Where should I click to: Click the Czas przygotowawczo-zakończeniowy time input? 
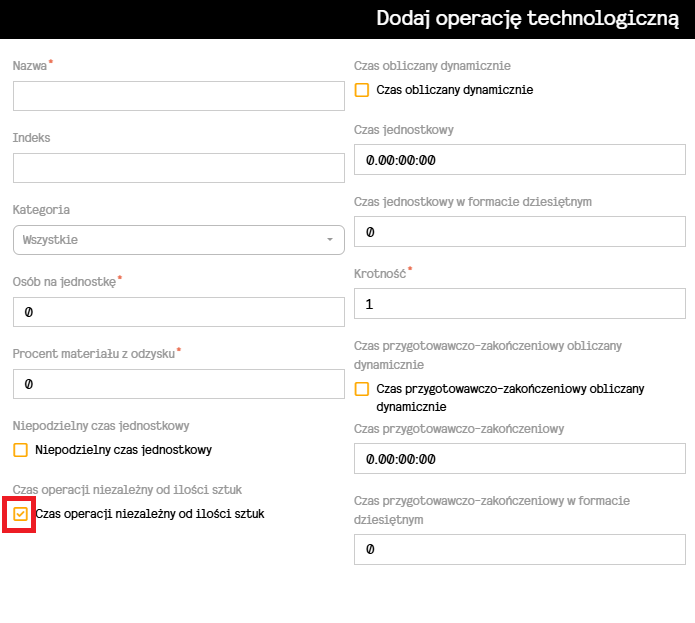pos(519,459)
